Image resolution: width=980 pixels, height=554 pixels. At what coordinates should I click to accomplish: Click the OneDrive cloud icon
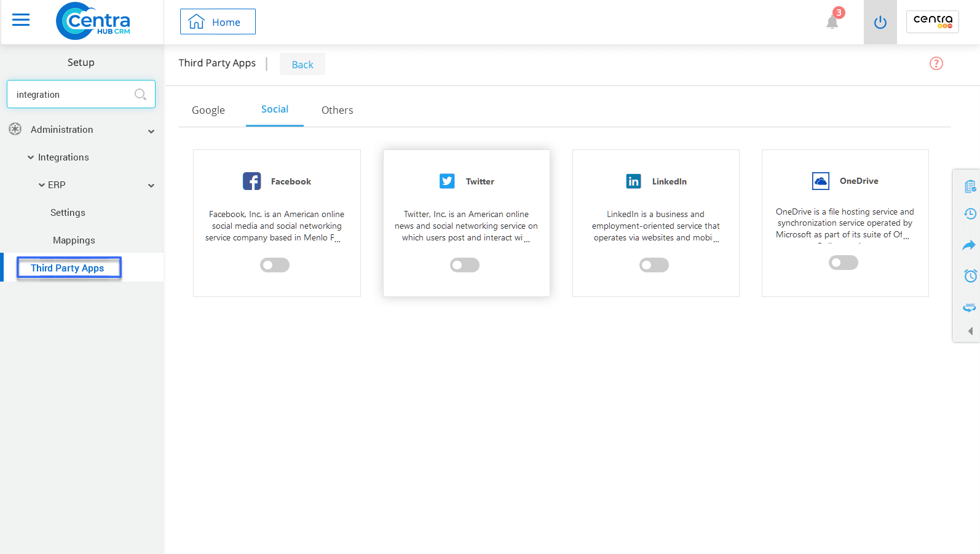(x=821, y=181)
